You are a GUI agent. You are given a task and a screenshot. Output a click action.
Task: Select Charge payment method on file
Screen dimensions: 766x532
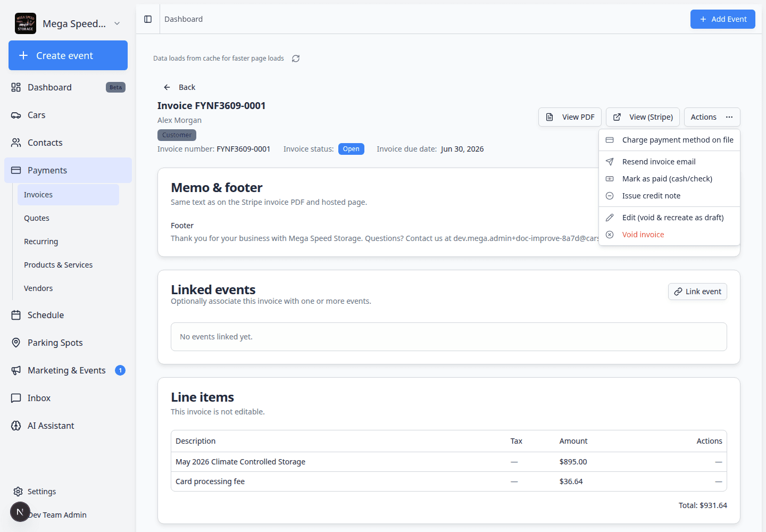(669, 140)
